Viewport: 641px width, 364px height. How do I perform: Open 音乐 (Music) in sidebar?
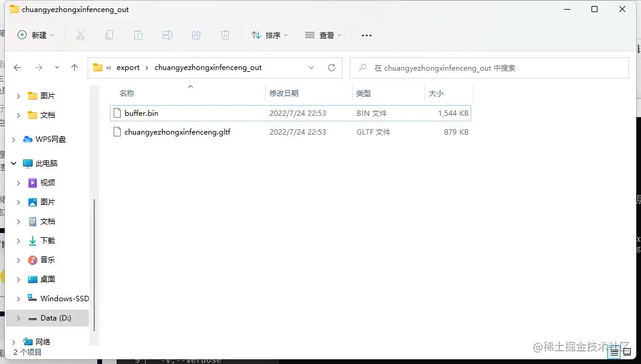(41, 260)
